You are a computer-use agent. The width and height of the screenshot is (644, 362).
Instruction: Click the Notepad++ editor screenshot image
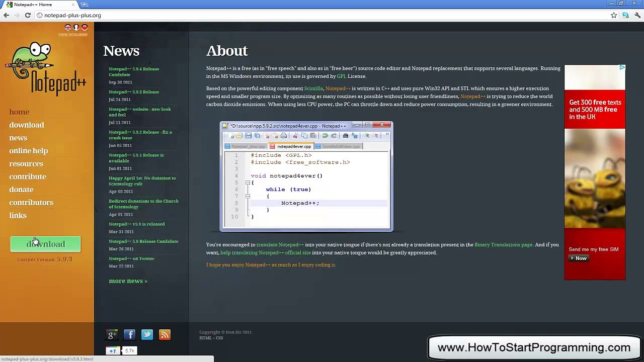tap(306, 176)
